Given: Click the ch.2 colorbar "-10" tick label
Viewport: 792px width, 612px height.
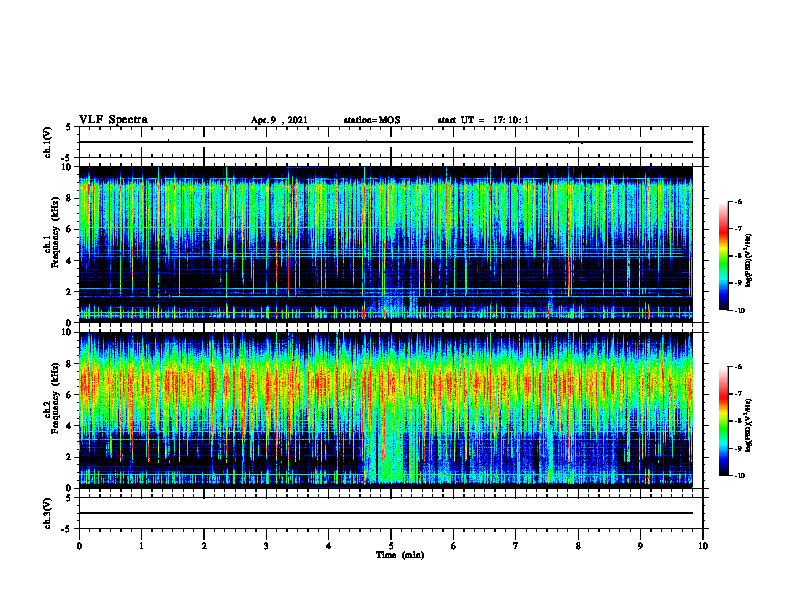Looking at the screenshot, I should coord(740,475).
